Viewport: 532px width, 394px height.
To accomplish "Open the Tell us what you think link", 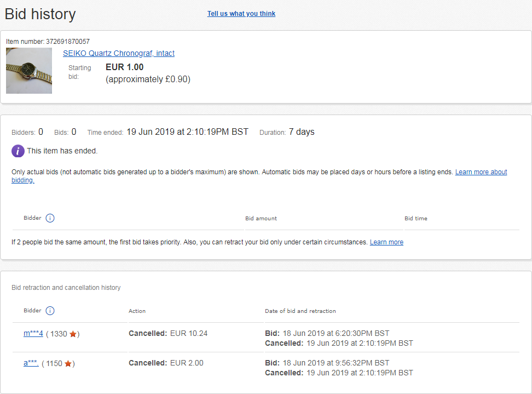I will coord(241,14).
